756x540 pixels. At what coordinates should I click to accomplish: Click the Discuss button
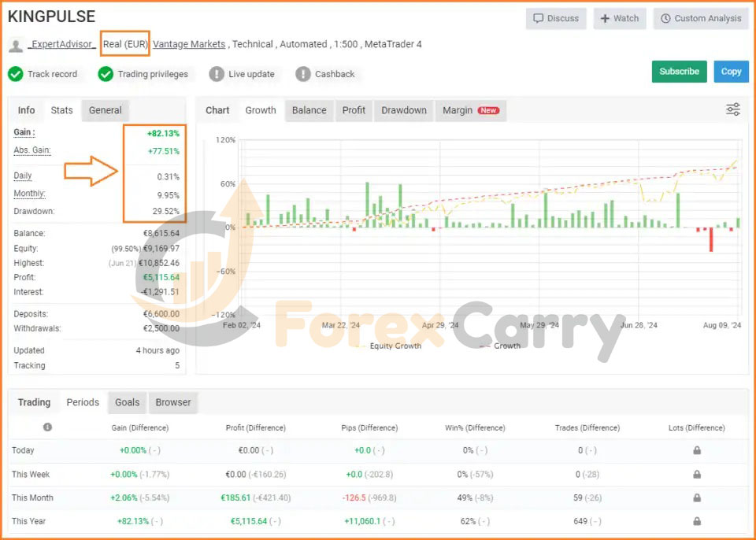(556, 18)
